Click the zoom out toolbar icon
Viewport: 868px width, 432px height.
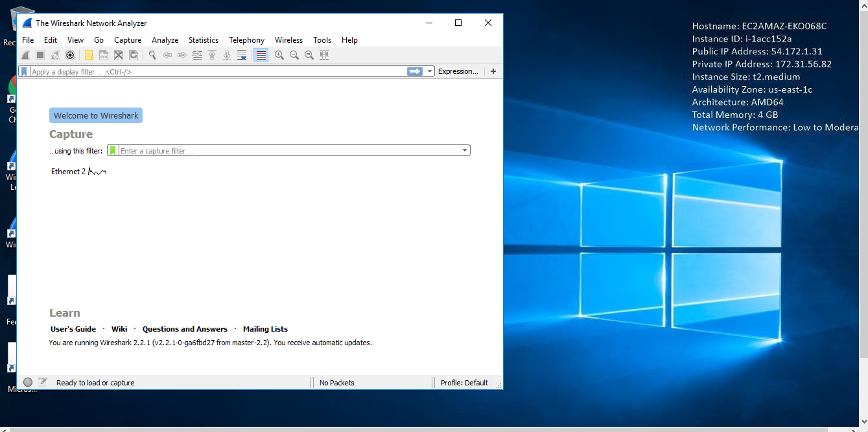click(294, 56)
